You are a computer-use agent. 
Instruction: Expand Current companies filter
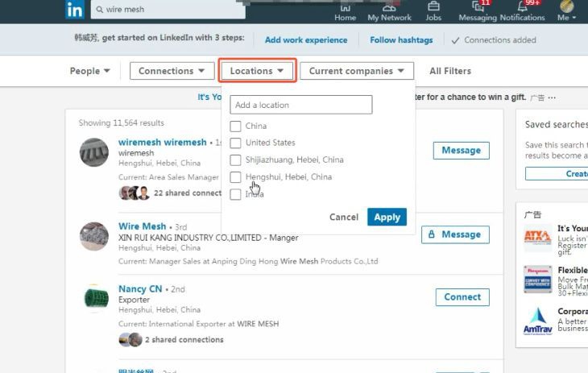(357, 71)
